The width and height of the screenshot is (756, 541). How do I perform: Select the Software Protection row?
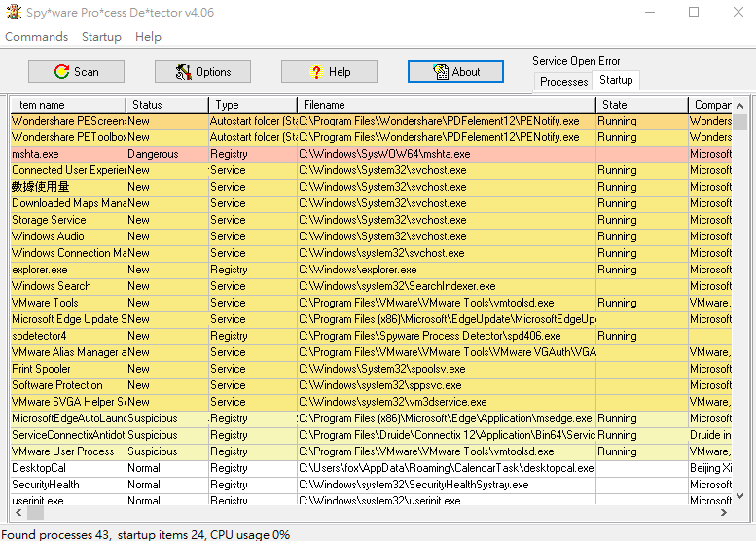click(372, 385)
